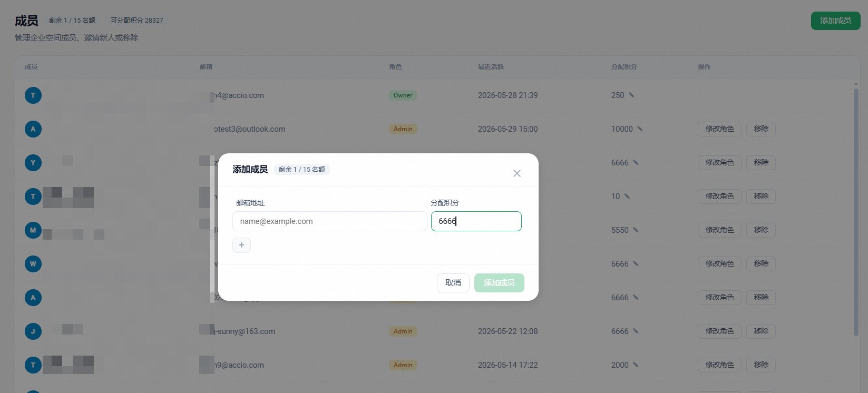Click 移除 in otest3@outlook.com row
The width and height of the screenshot is (868, 393).
click(x=761, y=129)
